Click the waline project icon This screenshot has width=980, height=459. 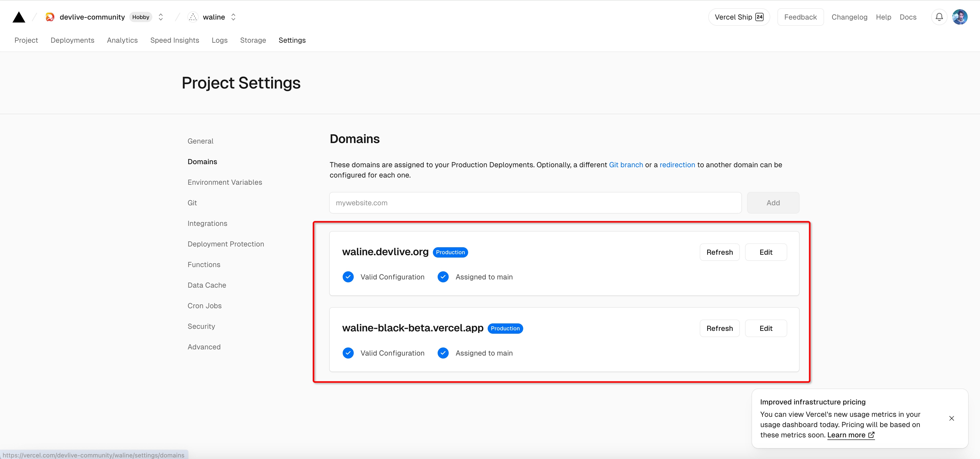193,17
